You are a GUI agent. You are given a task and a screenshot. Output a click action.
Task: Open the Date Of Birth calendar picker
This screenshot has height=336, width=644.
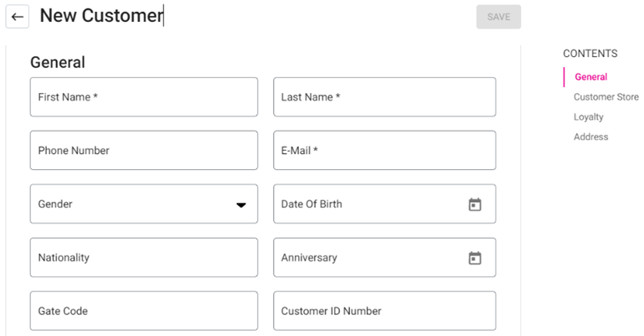[475, 204]
